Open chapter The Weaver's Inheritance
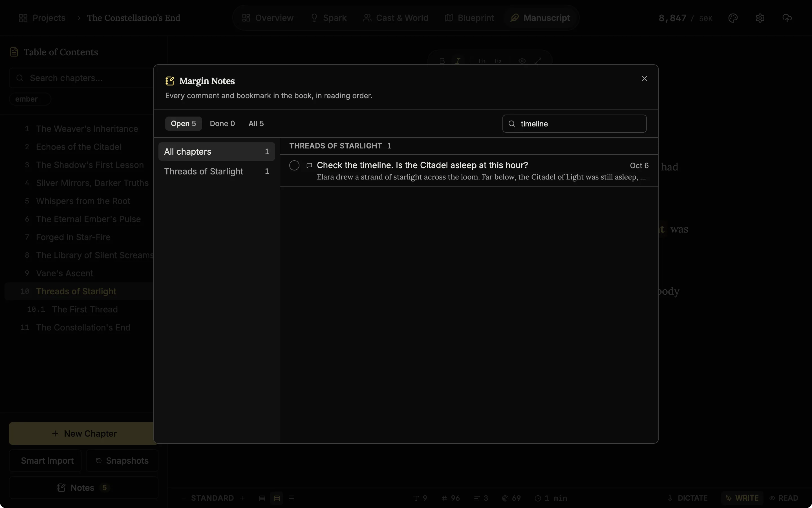The height and width of the screenshot is (508, 812). (87, 129)
